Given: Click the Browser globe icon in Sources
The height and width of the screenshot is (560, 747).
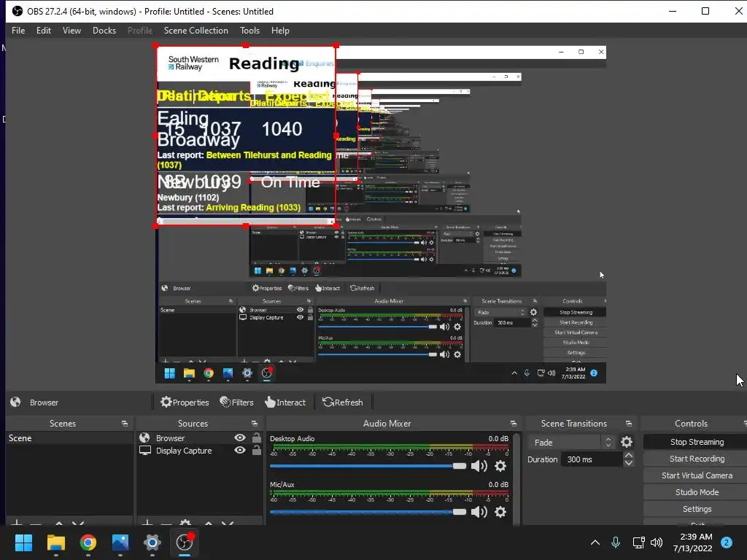Looking at the screenshot, I should click(145, 437).
